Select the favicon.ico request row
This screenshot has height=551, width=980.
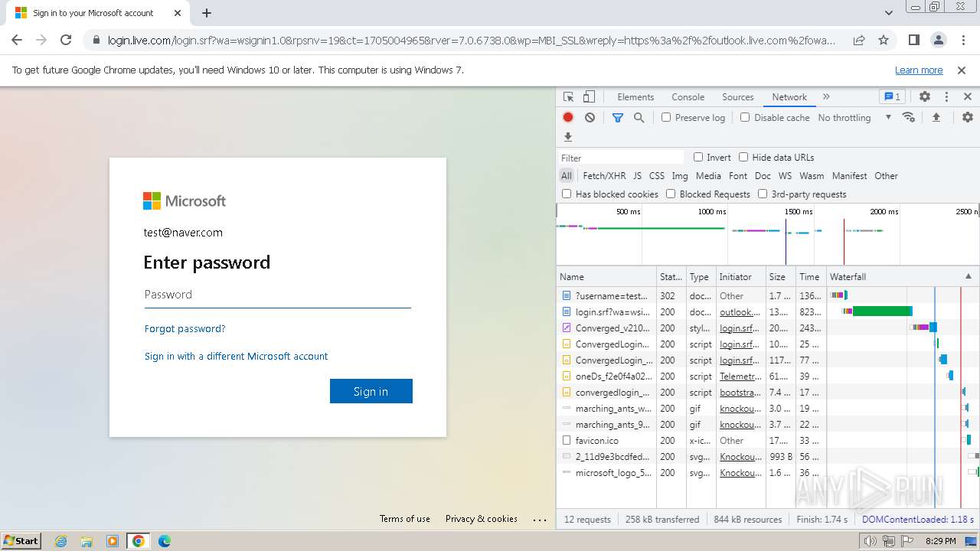(x=768, y=441)
